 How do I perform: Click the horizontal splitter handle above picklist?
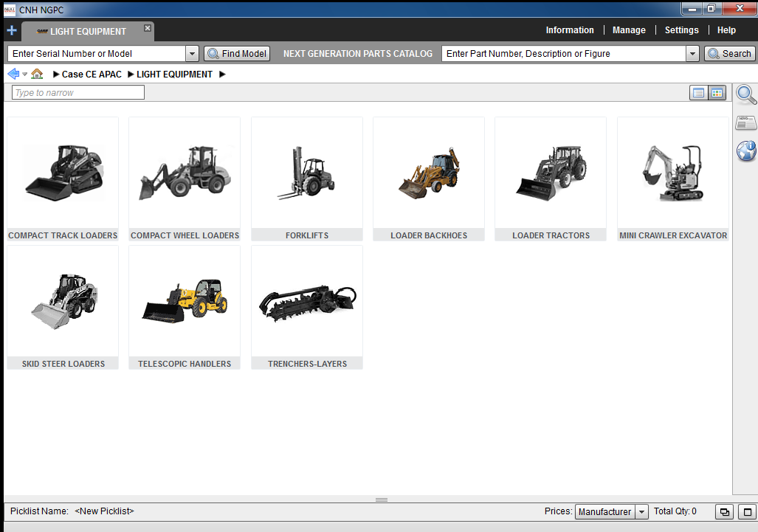(x=381, y=500)
